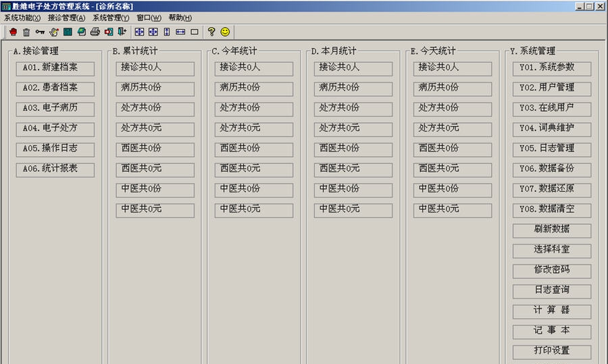Open the 接诊管理(A) menu

66,18
